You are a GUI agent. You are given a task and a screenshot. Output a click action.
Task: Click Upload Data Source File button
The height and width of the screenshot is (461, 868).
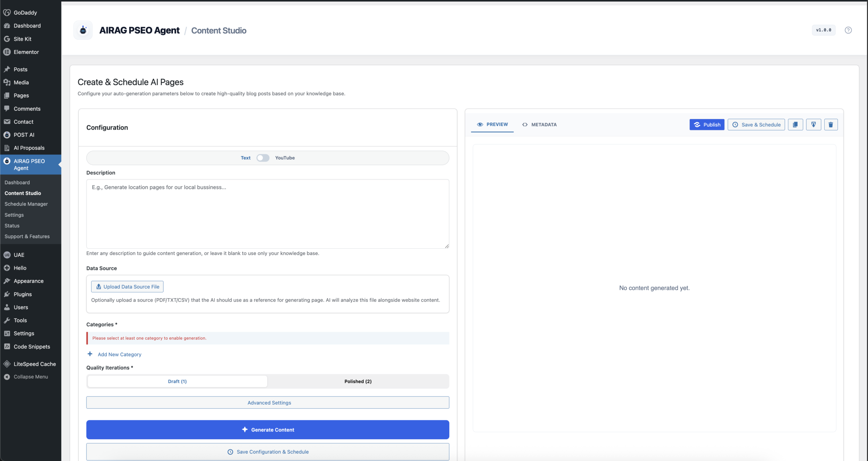(x=127, y=287)
